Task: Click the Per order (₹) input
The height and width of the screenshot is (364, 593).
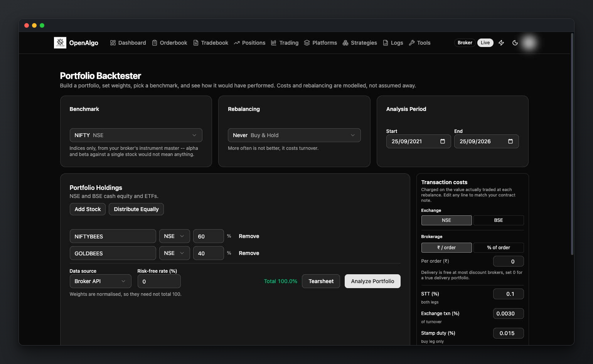Action: point(508,261)
